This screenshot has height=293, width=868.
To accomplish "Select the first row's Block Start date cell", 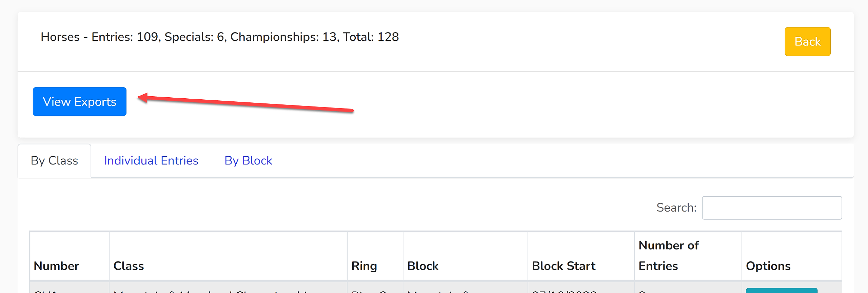I will click(581, 289).
